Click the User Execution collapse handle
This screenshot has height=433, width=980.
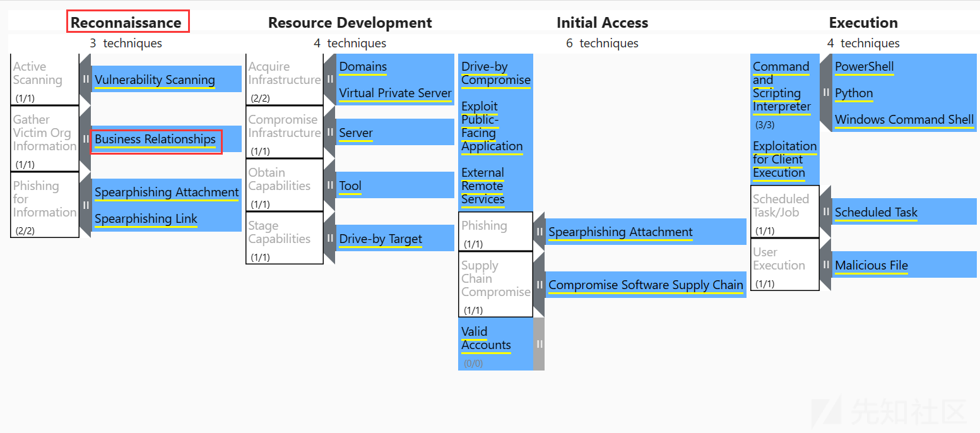click(825, 265)
